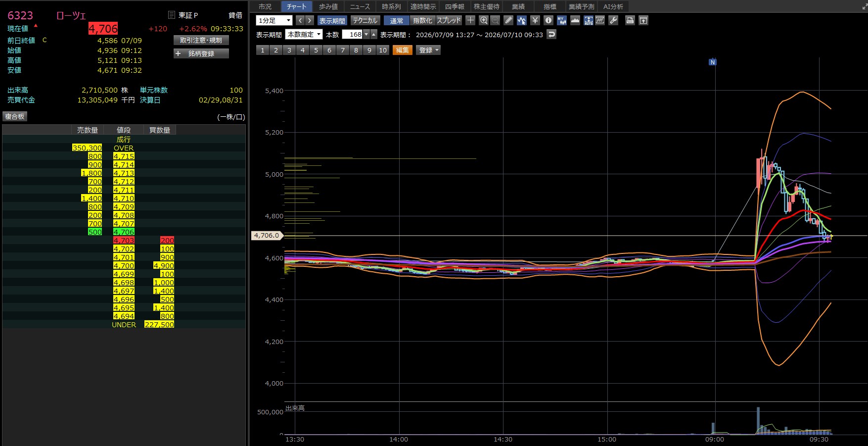Image resolution: width=868 pixels, height=446 pixels.
Task: Decrease bar count with the down arrow
Action: (366, 34)
